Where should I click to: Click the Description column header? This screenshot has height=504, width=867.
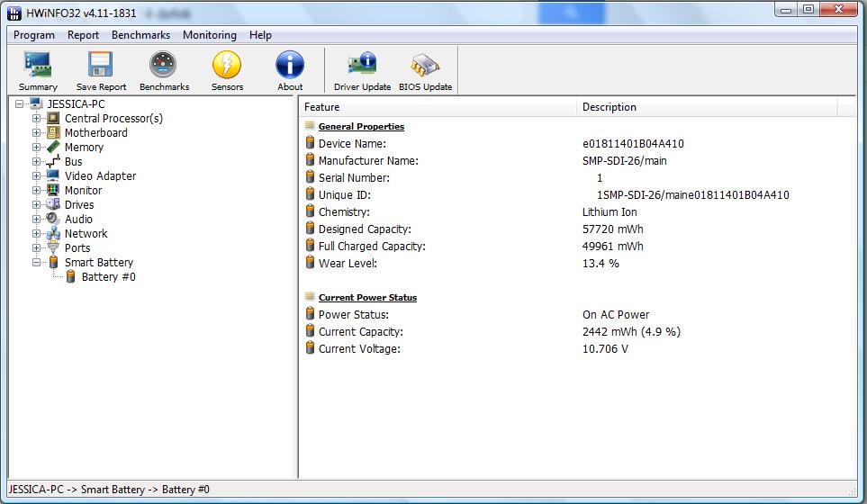point(708,107)
